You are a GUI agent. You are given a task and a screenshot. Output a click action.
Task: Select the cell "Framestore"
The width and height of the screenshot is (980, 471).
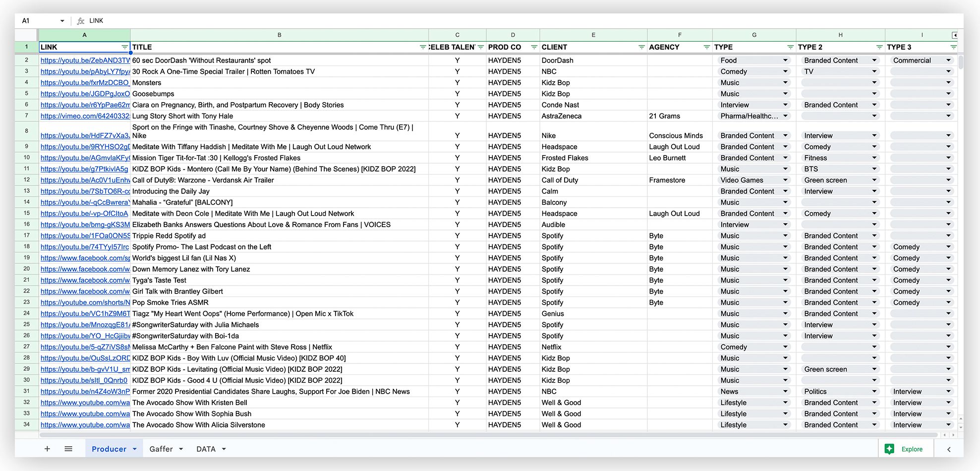click(680, 180)
